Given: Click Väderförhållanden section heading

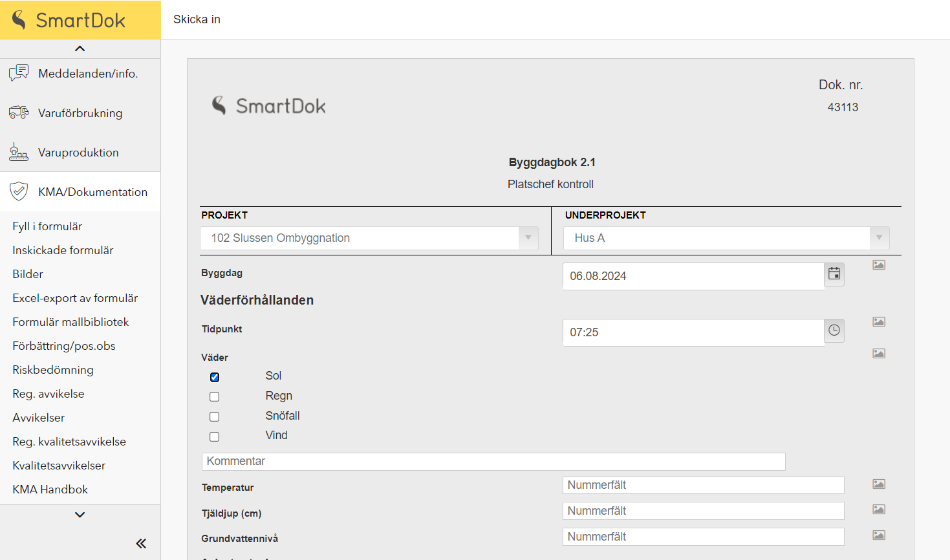Looking at the screenshot, I should coord(257,300).
